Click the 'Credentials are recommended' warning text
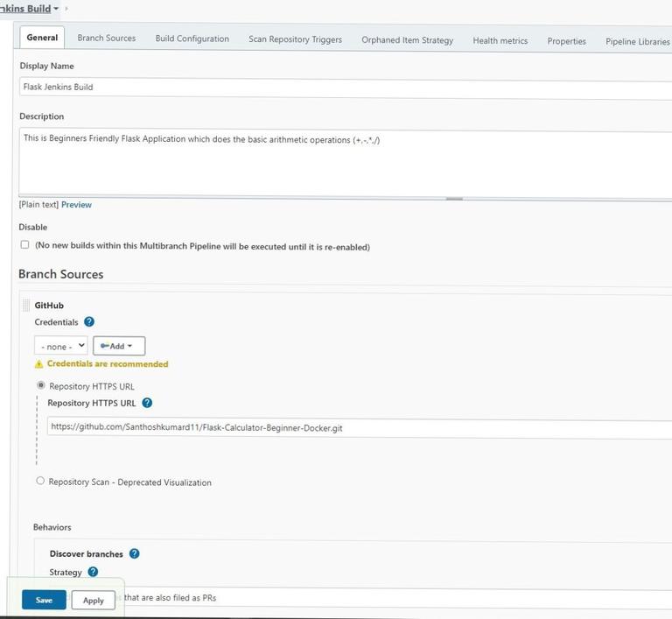The height and width of the screenshot is (619, 672). click(108, 363)
